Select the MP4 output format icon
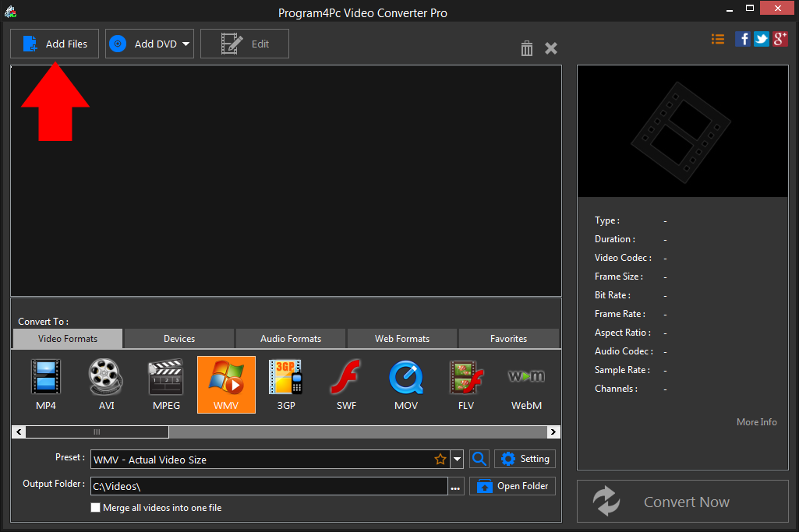The height and width of the screenshot is (532, 799). click(x=45, y=384)
